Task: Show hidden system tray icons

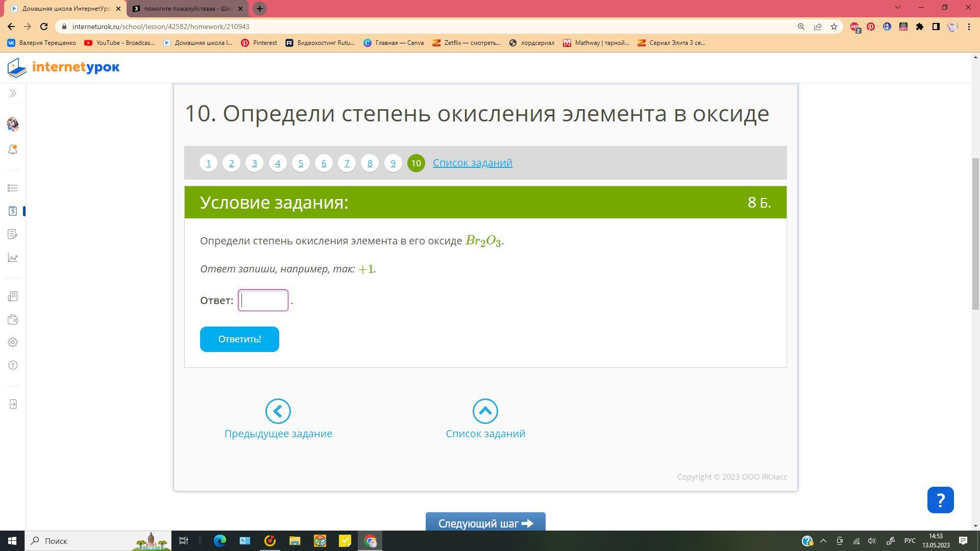Action: tap(823, 541)
